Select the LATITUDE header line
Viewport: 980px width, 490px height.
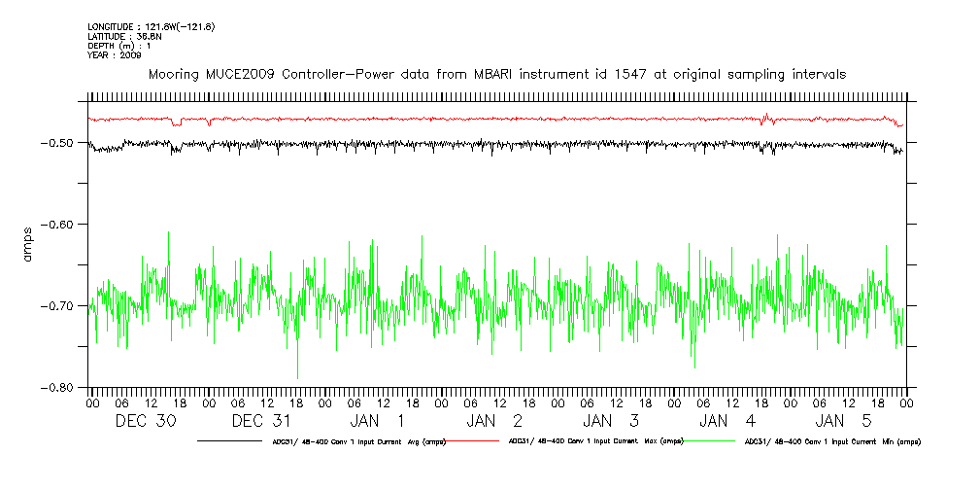coord(123,36)
